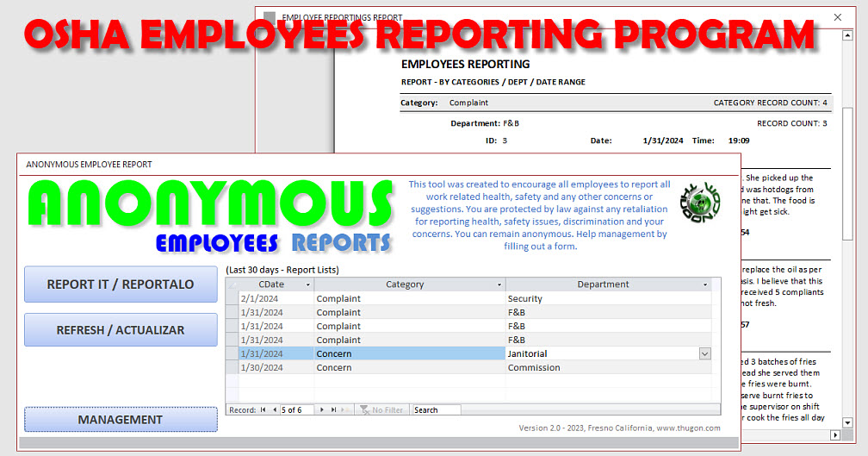Image resolution: width=868 pixels, height=456 pixels.
Task: Select the row selector for Commission record
Action: pos(232,368)
